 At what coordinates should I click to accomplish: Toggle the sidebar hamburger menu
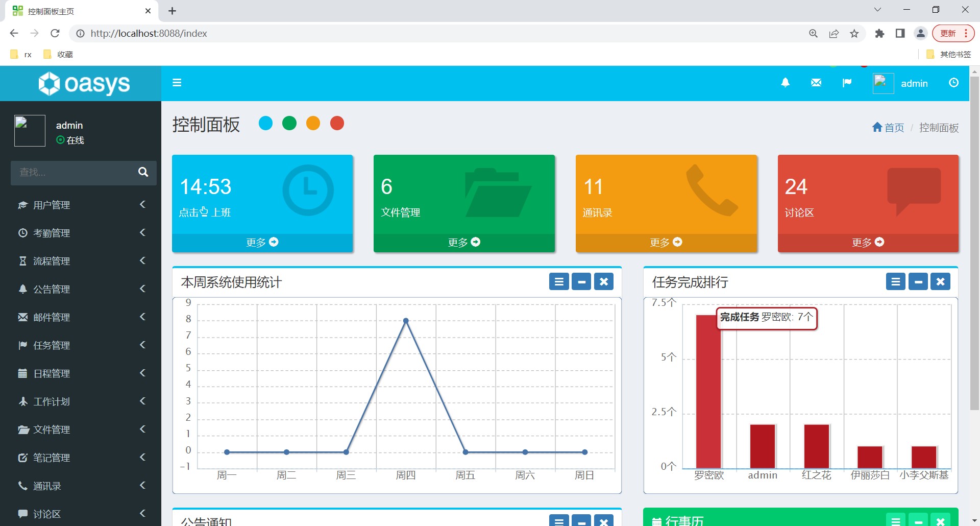(x=177, y=83)
